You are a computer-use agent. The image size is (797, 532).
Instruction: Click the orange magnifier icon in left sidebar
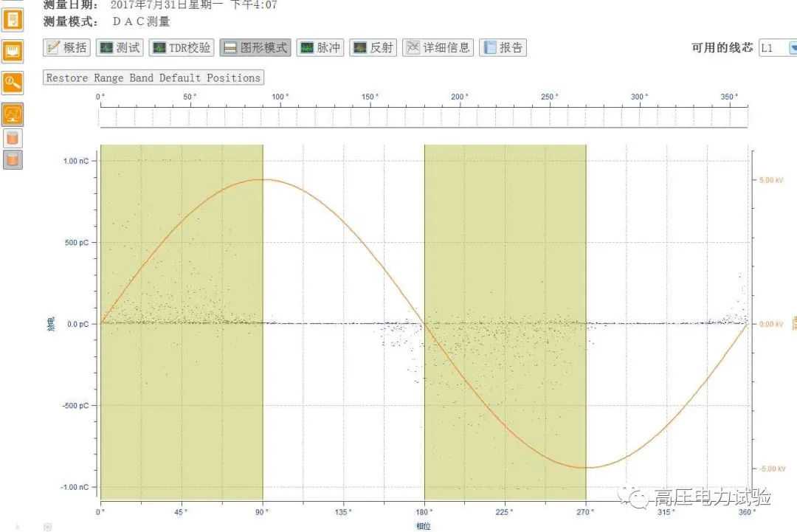coord(13,82)
